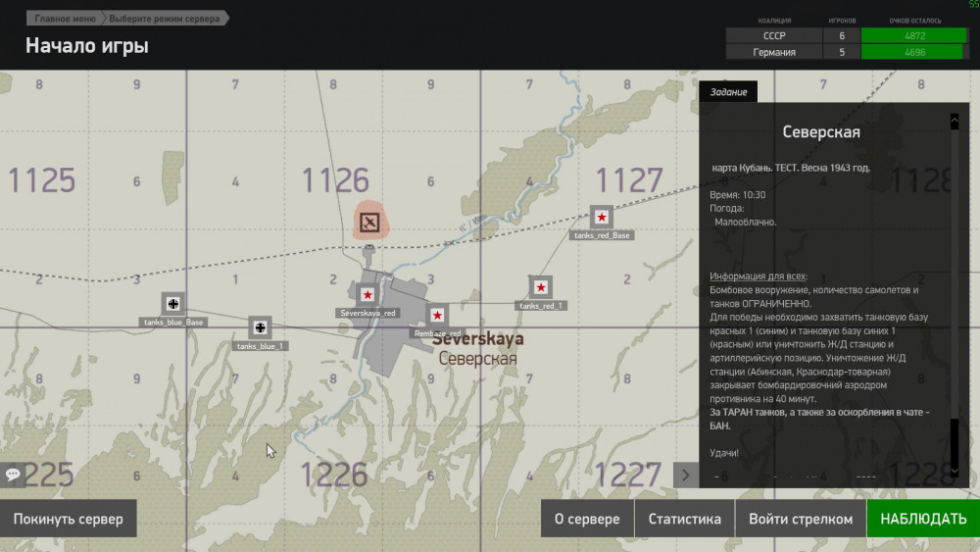Open the Статистика button
The width and height of the screenshot is (980, 552).
pos(684,519)
